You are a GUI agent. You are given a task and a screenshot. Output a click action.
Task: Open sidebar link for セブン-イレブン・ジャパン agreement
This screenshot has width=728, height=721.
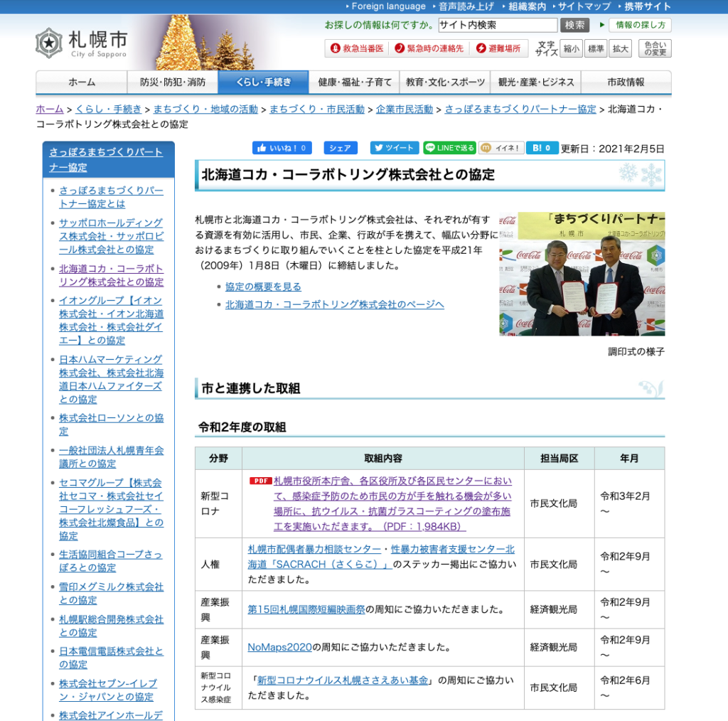[108, 690]
